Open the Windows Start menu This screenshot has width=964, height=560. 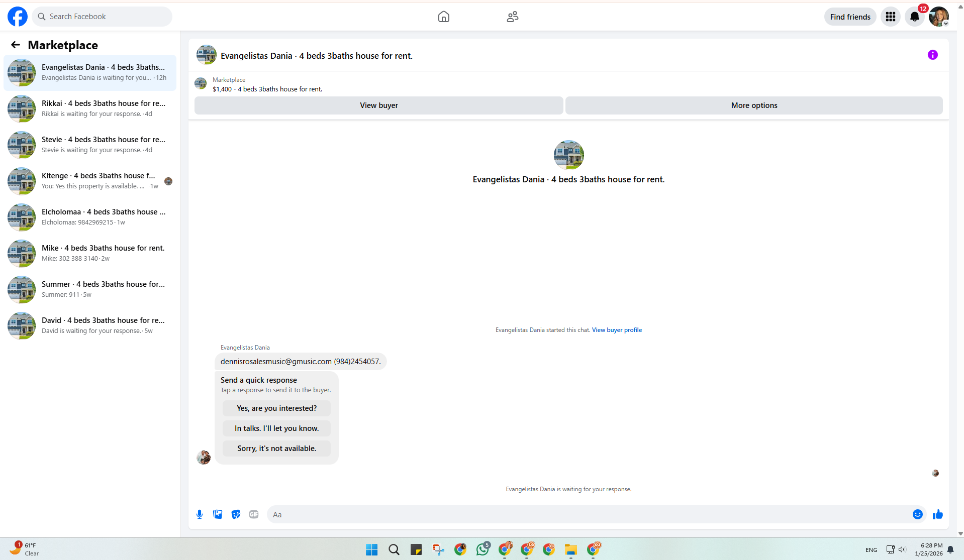tap(371, 549)
